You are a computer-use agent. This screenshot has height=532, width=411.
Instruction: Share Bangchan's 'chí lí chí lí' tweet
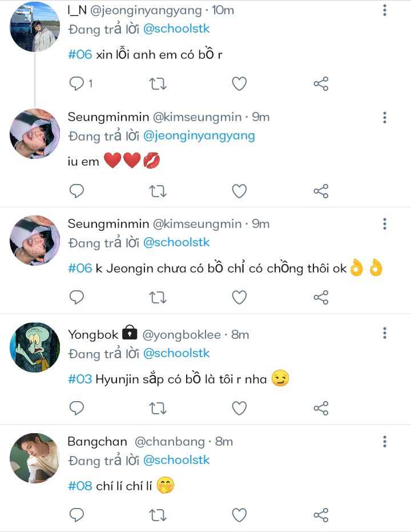(321, 515)
